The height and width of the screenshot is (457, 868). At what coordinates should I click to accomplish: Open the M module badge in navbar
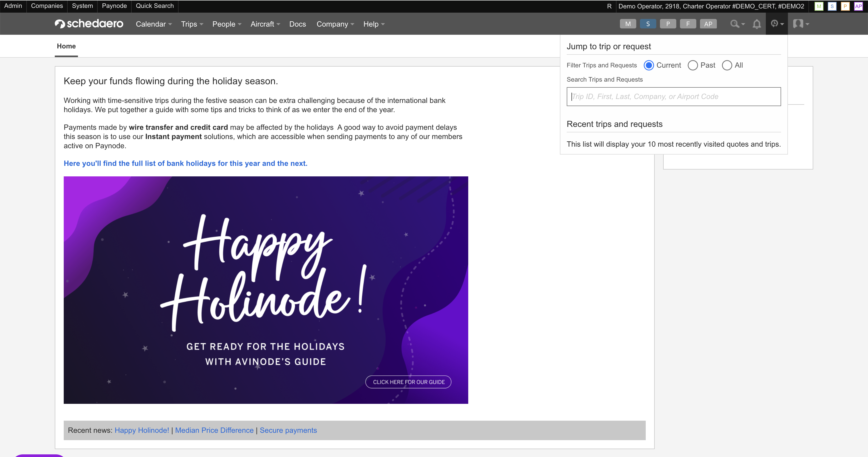tap(628, 24)
